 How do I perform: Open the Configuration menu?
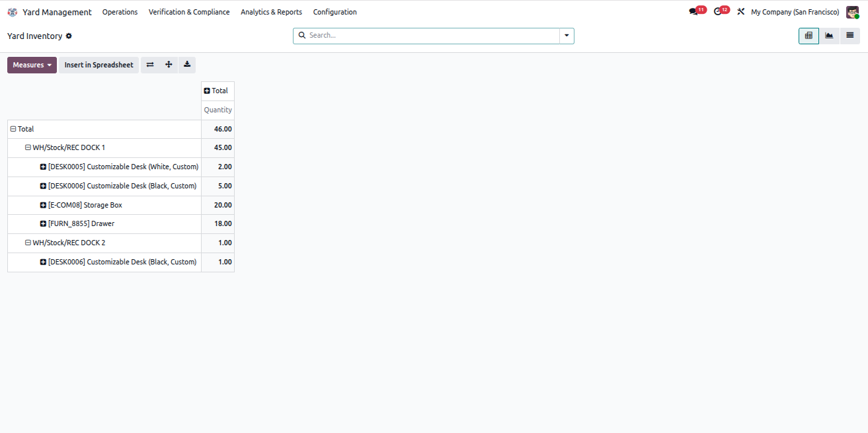(x=335, y=12)
